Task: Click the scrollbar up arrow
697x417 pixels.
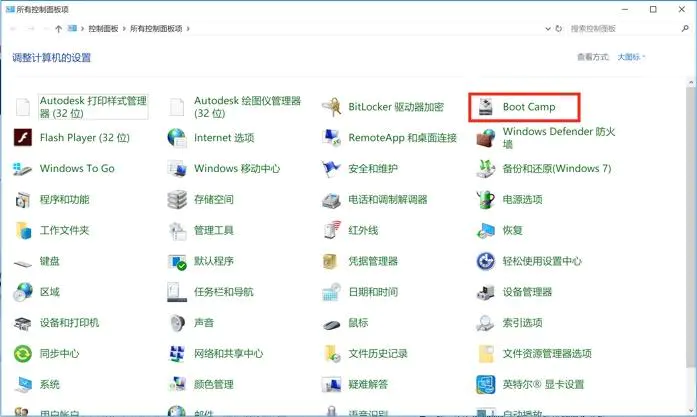Action: [x=691, y=83]
